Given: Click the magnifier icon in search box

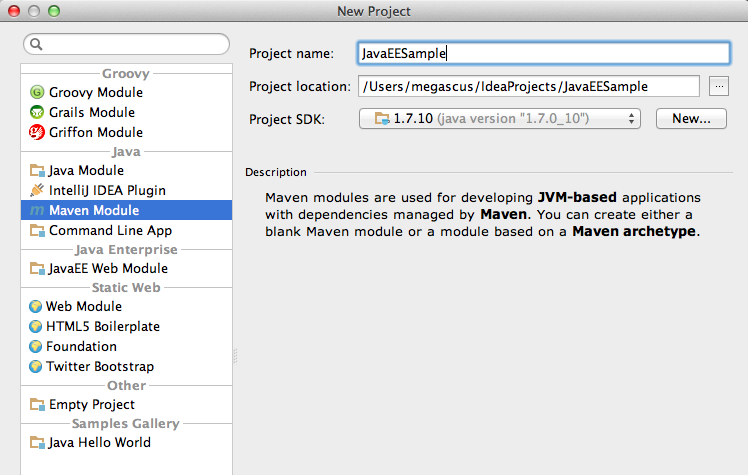Looking at the screenshot, I should pyautogui.click(x=36, y=44).
